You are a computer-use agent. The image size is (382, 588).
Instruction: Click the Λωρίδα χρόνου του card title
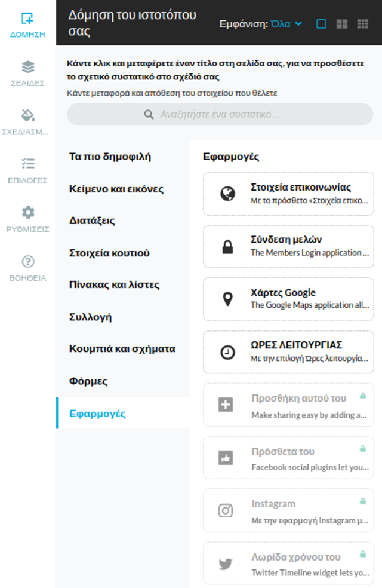[x=296, y=557]
